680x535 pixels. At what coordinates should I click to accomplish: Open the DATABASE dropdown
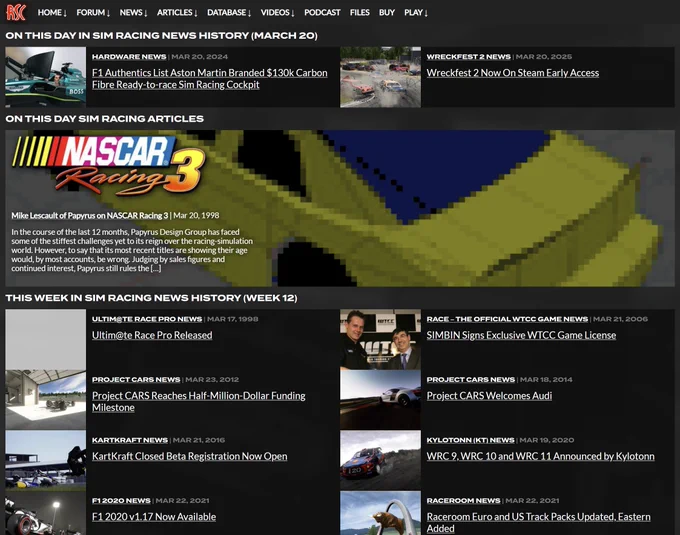click(x=229, y=13)
